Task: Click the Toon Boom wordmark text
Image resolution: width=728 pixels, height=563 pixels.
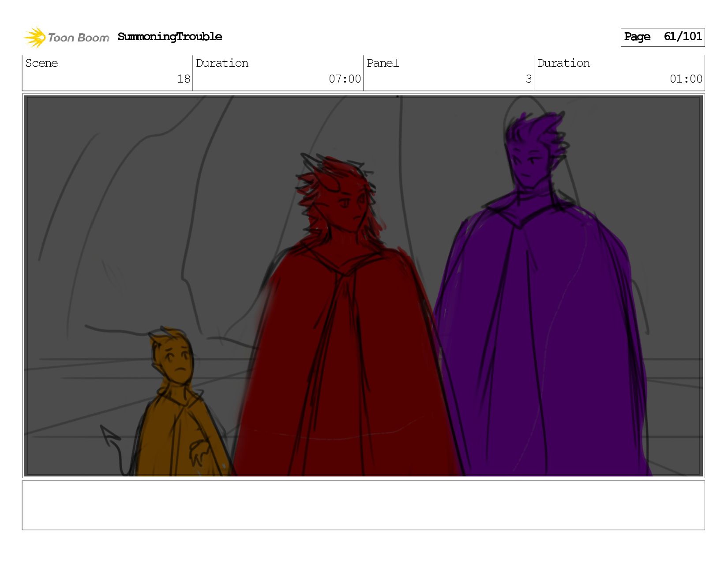Action: pyautogui.click(x=79, y=38)
